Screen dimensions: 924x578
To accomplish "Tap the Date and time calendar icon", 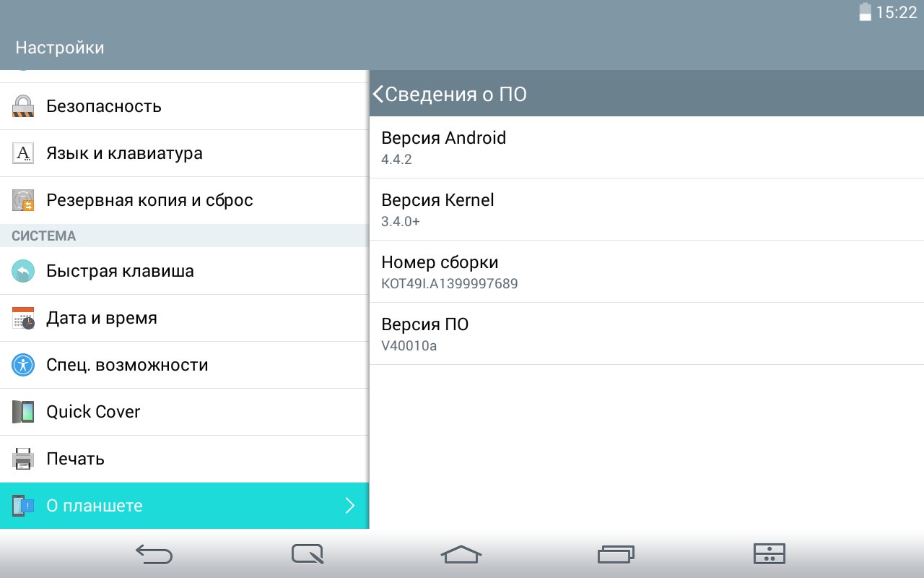I will click(23, 318).
